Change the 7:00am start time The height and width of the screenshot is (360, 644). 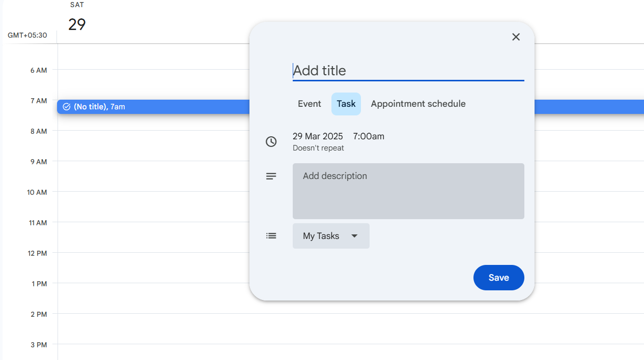(x=368, y=136)
